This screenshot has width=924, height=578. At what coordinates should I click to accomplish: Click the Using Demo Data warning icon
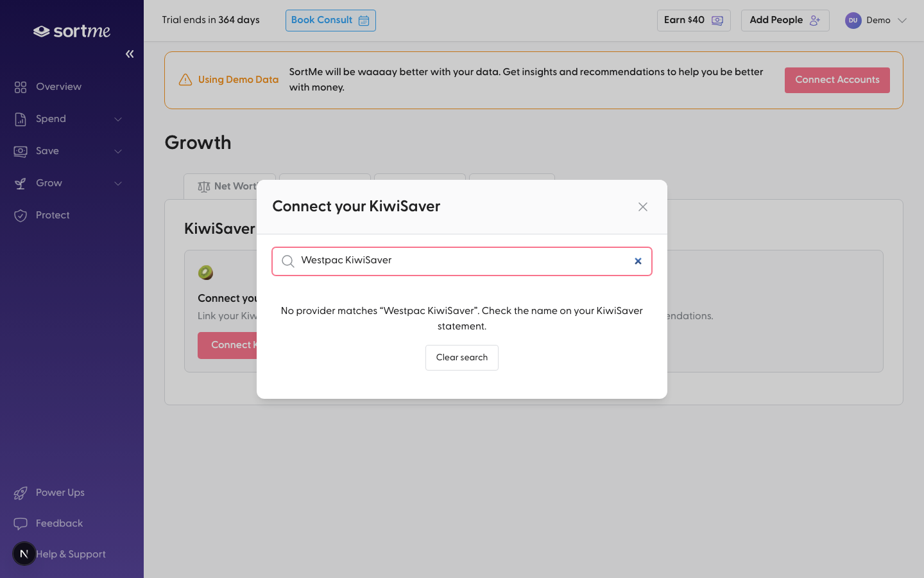tap(185, 80)
